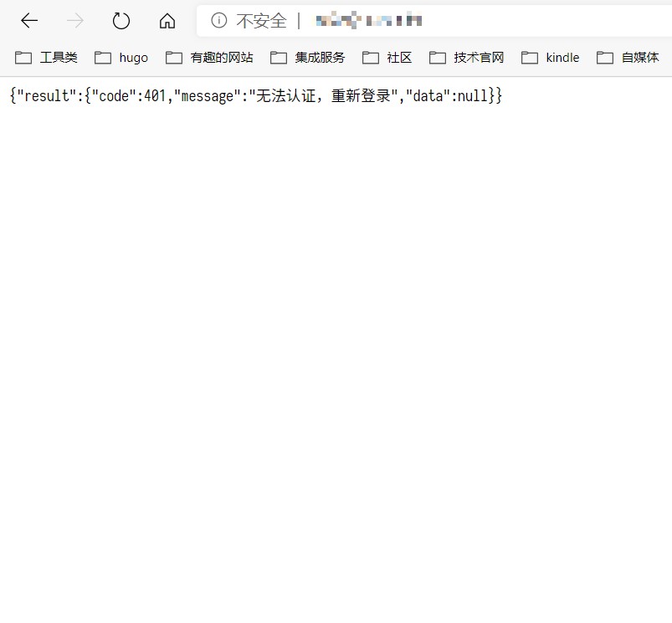Image resolution: width=672 pixels, height=623 pixels.
Task: Click the 不安全 security warning label
Action: pyautogui.click(x=260, y=21)
